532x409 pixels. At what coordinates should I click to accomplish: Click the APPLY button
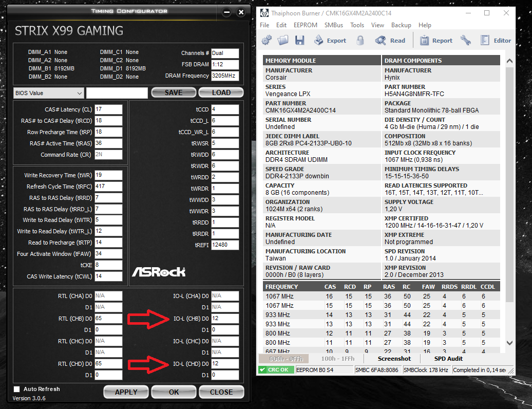tap(126, 392)
